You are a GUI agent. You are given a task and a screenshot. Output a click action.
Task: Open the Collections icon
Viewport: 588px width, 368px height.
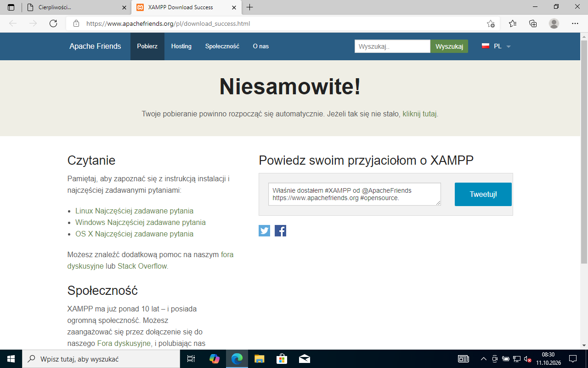pyautogui.click(x=533, y=23)
